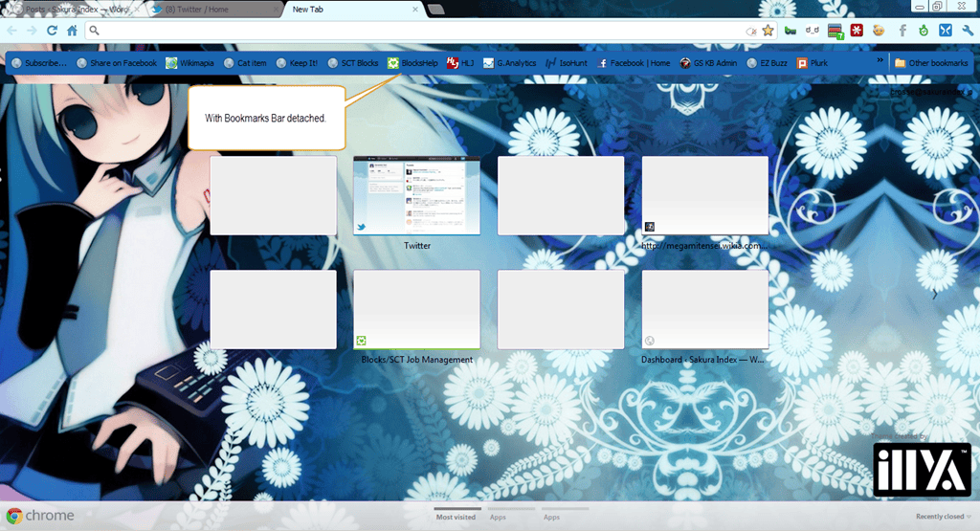Open the G.Analytics bookmark

[509, 63]
